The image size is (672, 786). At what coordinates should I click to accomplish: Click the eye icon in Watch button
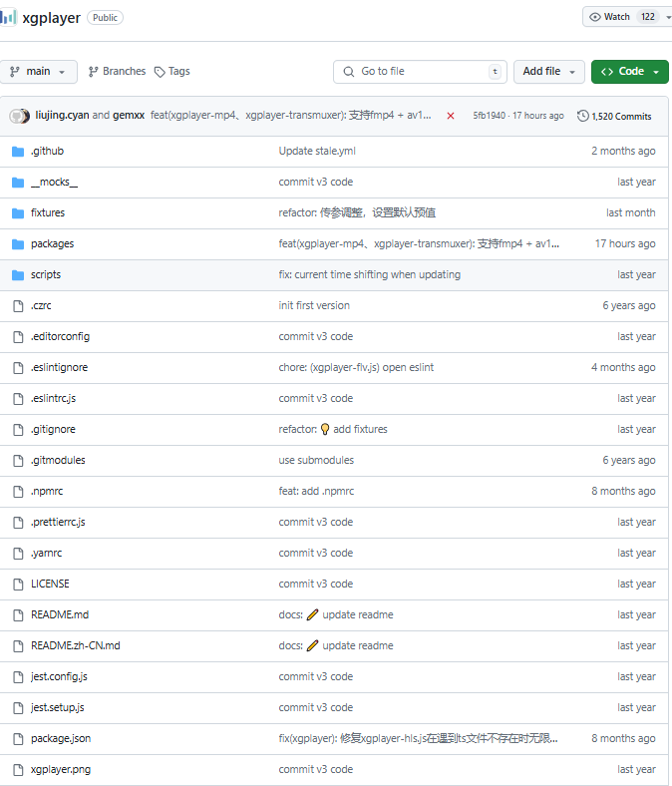(x=594, y=17)
